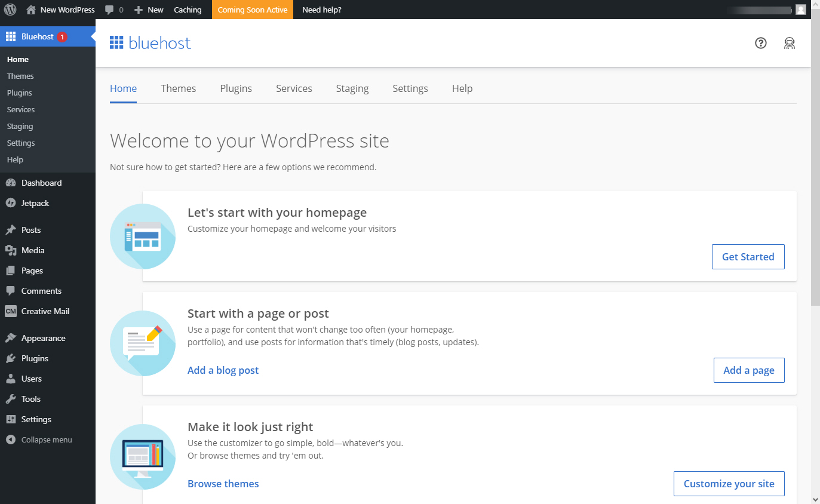This screenshot has width=820, height=504.
Task: Click the customizer monitor illustration
Action: tap(143, 457)
